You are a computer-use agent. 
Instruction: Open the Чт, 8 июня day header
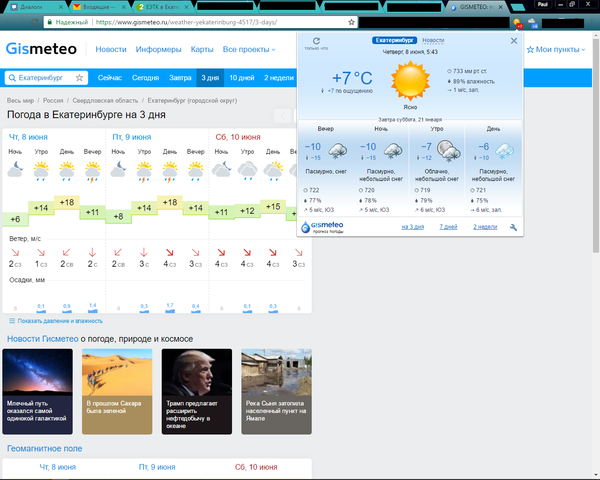point(28,137)
